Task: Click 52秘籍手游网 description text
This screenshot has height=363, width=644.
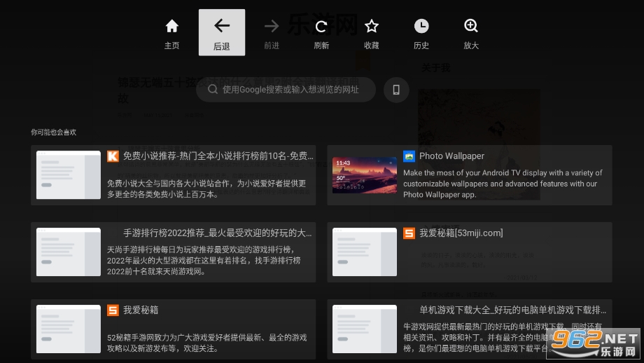Action: pos(207,343)
